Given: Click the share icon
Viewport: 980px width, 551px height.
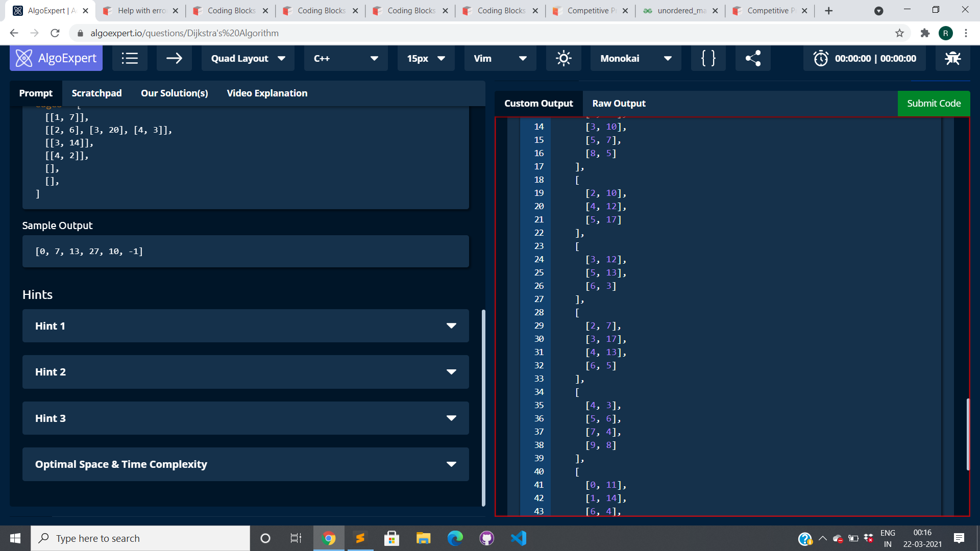Looking at the screenshot, I should (x=753, y=58).
